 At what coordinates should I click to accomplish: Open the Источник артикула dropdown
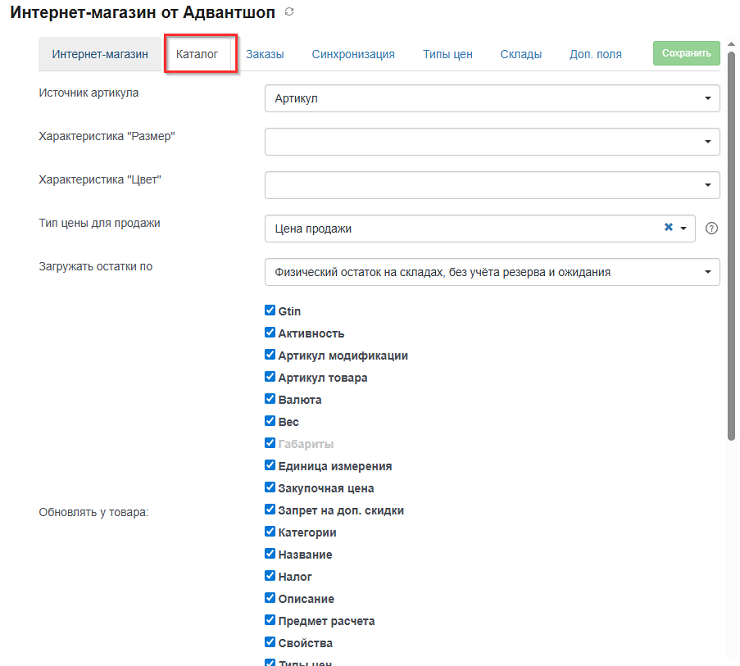(492, 98)
